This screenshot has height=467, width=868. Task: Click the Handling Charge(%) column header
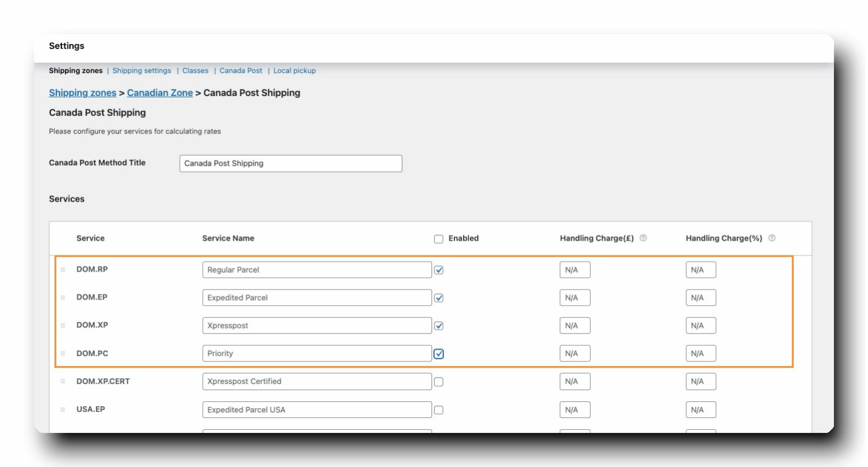[724, 238]
